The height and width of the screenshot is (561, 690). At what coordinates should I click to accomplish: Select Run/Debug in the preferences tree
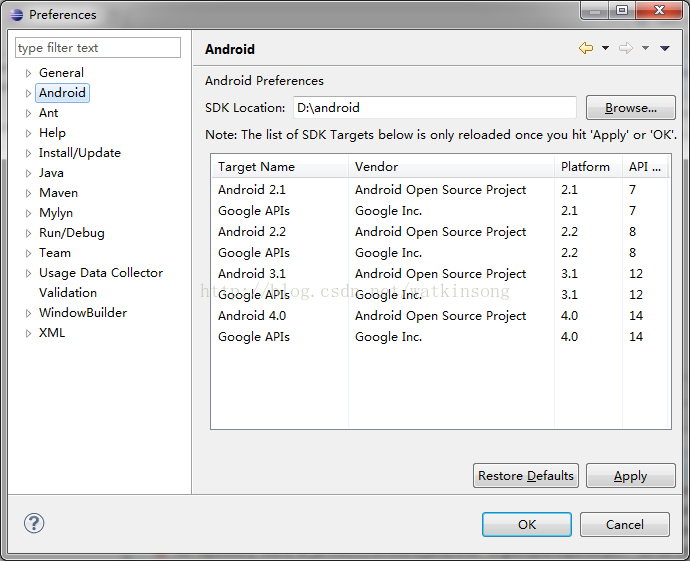coord(72,233)
